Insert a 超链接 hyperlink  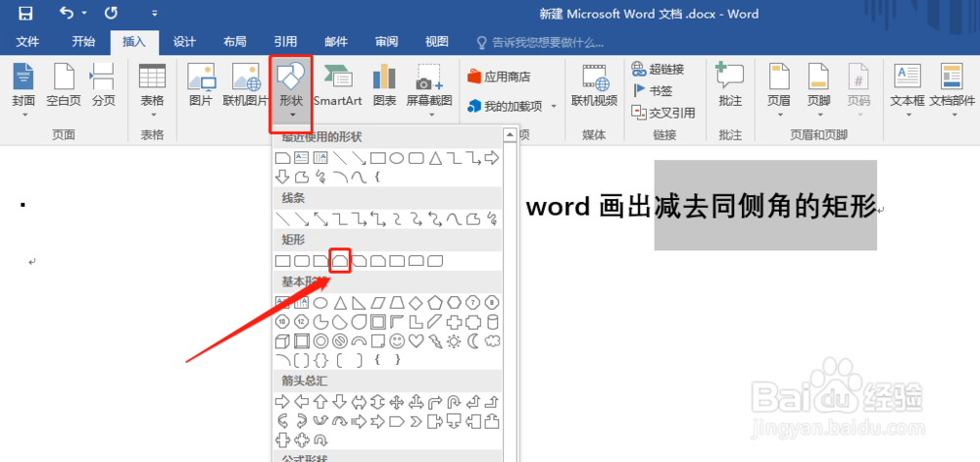tap(659, 69)
